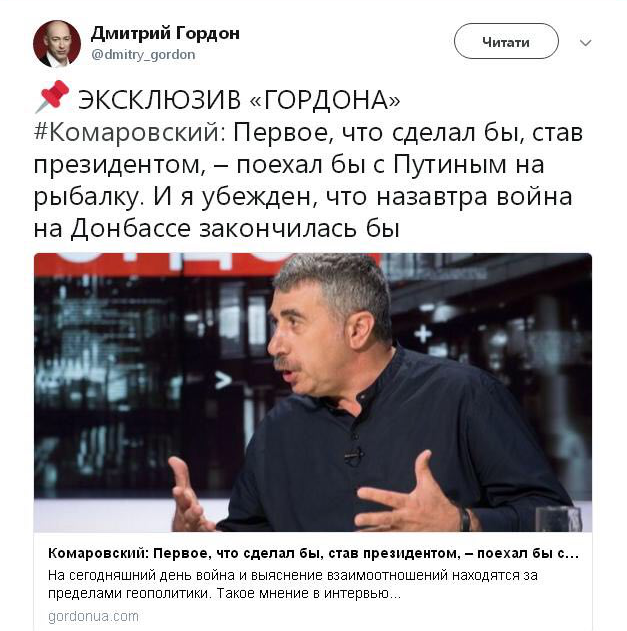Click the card description about геополитики
This screenshot has width=627, height=631.
coord(293,584)
